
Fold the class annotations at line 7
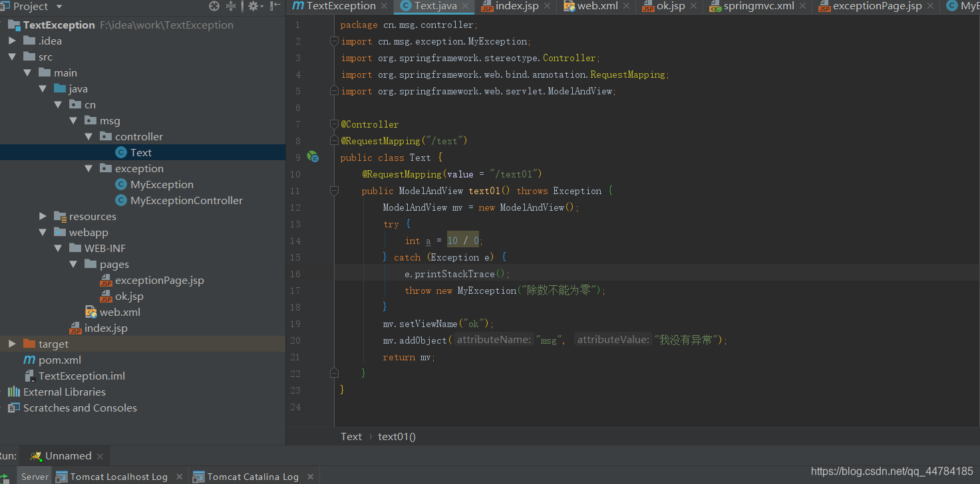pyautogui.click(x=335, y=124)
